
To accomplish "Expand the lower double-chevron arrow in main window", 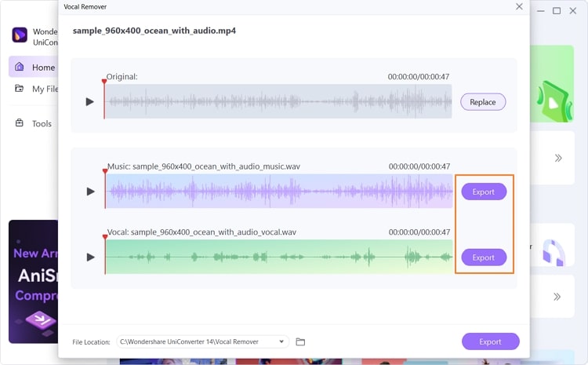I will [x=557, y=297].
